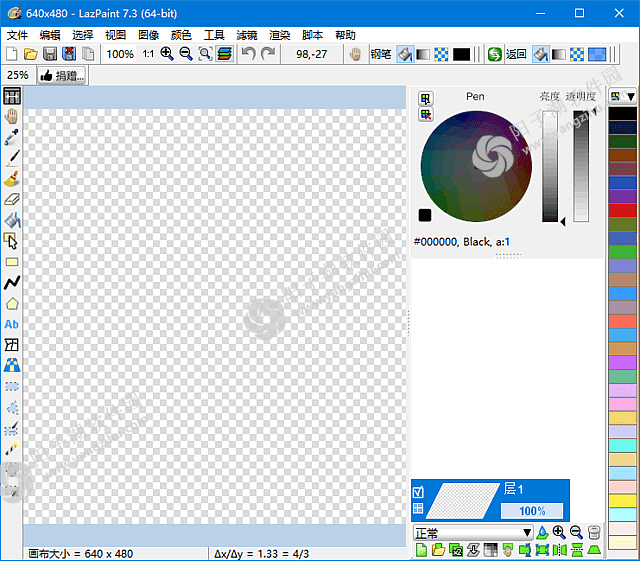Select the Polyline curve tool
The image size is (640, 561).
click(x=12, y=283)
